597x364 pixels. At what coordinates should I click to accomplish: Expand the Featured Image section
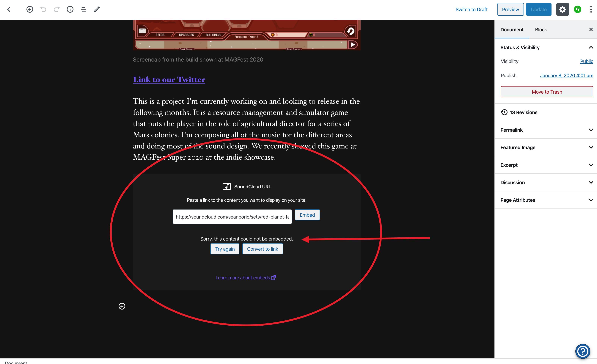pyautogui.click(x=591, y=147)
